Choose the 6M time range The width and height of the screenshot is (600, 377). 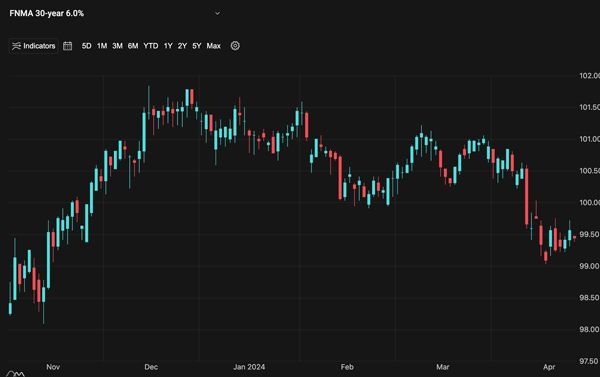tap(133, 46)
